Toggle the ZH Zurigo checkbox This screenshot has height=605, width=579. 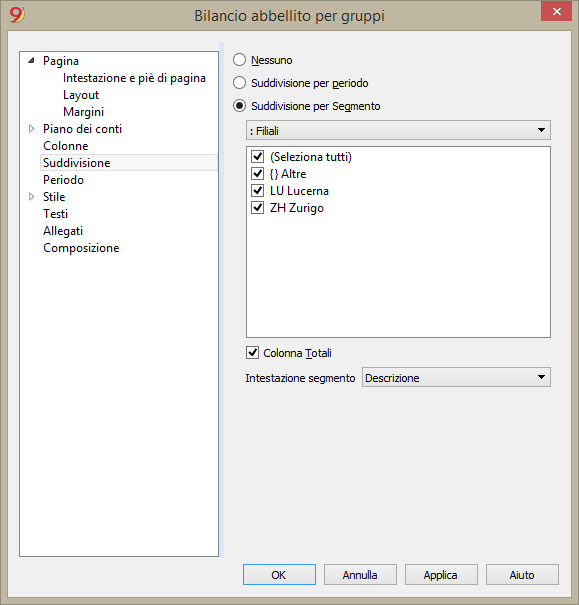(x=257, y=208)
